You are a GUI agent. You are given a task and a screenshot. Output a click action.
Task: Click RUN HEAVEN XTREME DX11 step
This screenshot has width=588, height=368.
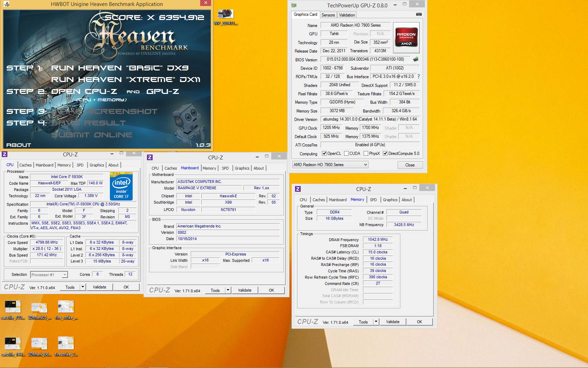click(126, 80)
